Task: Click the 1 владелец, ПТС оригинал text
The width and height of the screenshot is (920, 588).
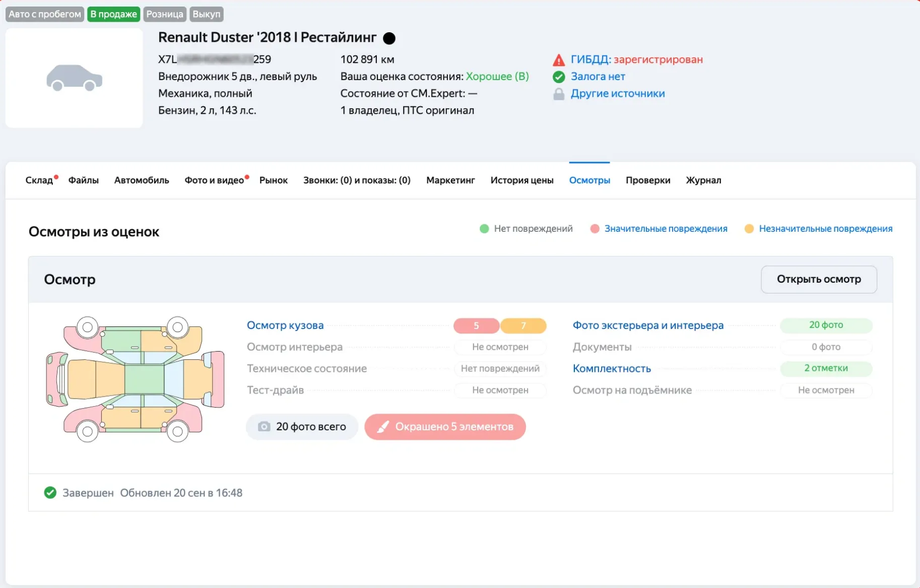Action: click(407, 110)
